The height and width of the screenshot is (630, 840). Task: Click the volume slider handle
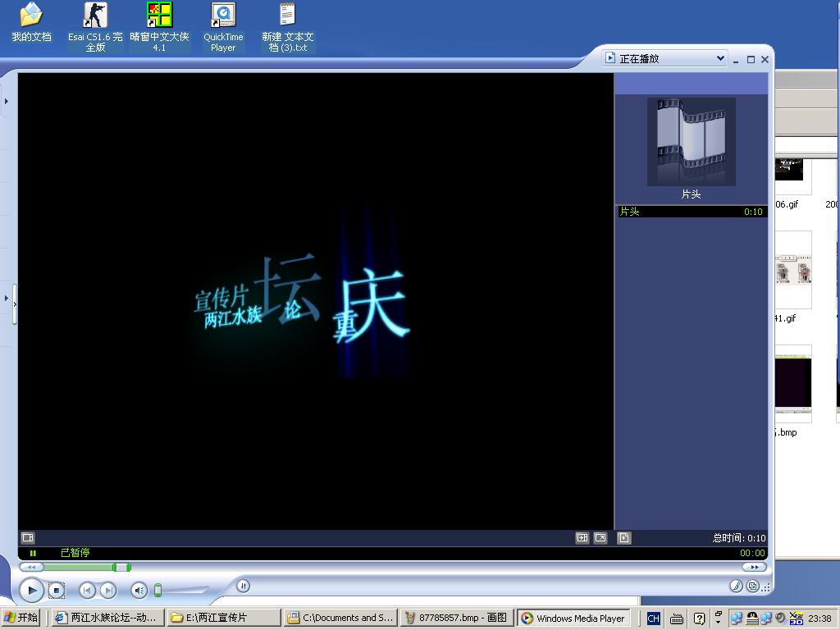pos(157,590)
